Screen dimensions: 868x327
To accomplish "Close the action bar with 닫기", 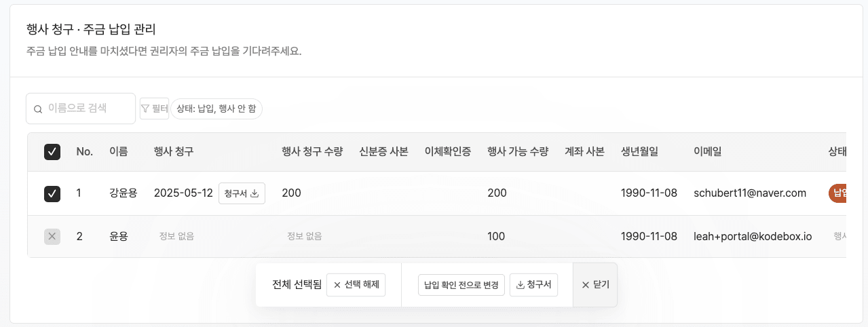I will pyautogui.click(x=595, y=285).
